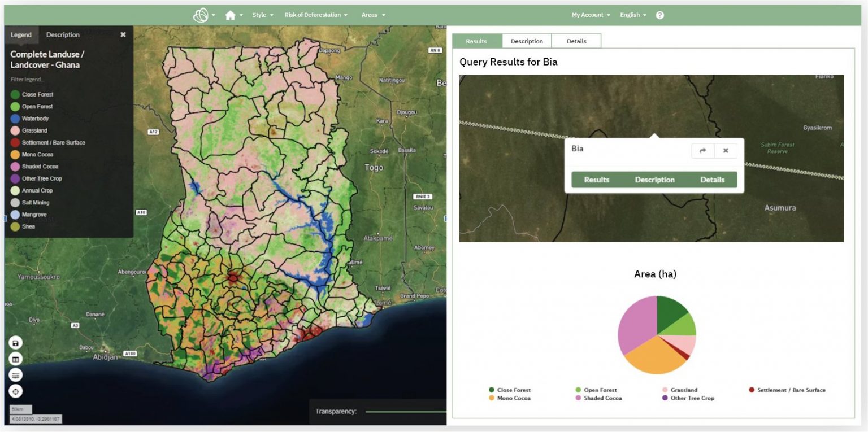Viewport: 868px width, 432px height.
Task: Click Grassland legend swatch in left panel
Action: [15, 130]
